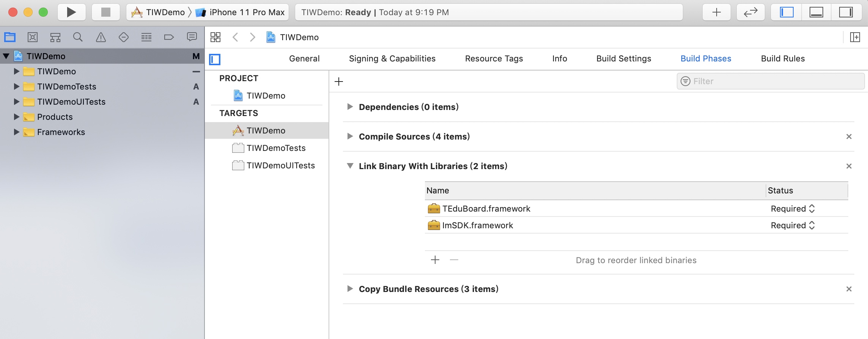Expand Dependencies (0 items)
The height and width of the screenshot is (339, 868).
pyautogui.click(x=350, y=107)
